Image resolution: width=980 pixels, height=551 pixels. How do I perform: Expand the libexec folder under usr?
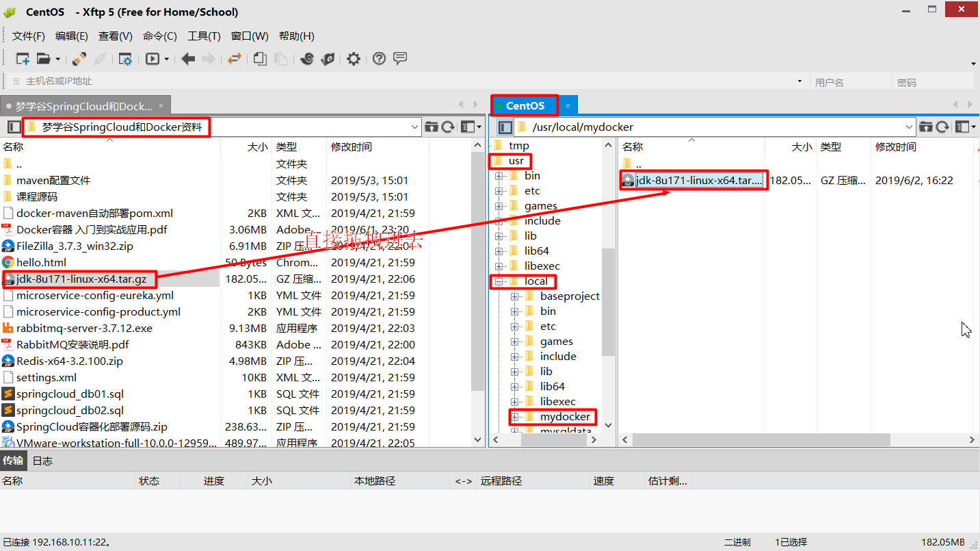click(x=499, y=266)
